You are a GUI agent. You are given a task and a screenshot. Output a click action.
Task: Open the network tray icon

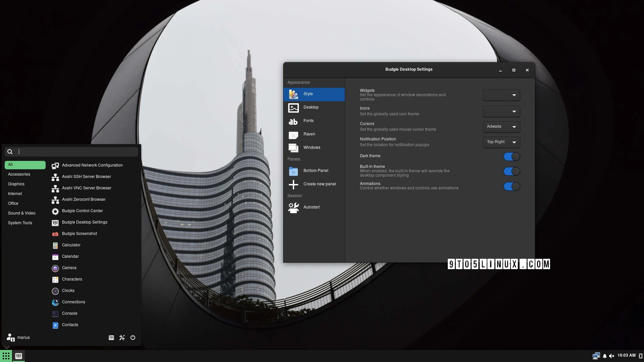click(x=596, y=356)
